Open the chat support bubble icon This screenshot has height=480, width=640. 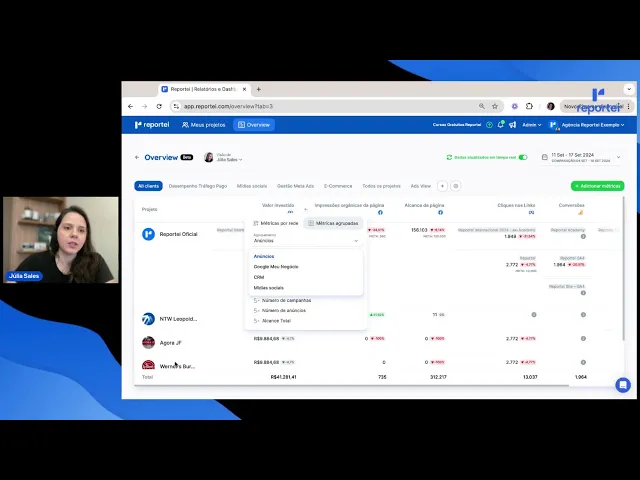pyautogui.click(x=623, y=385)
